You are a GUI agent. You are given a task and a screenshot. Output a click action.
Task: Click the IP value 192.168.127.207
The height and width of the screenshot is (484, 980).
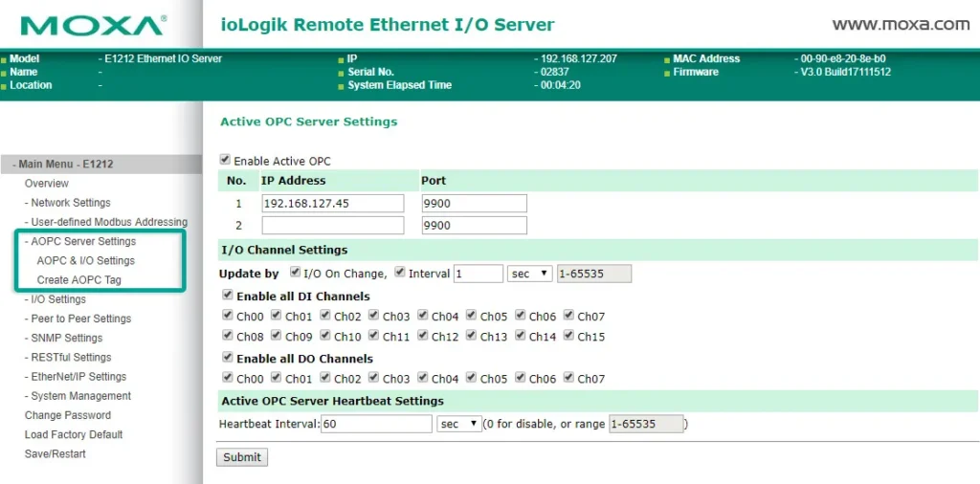click(579, 58)
